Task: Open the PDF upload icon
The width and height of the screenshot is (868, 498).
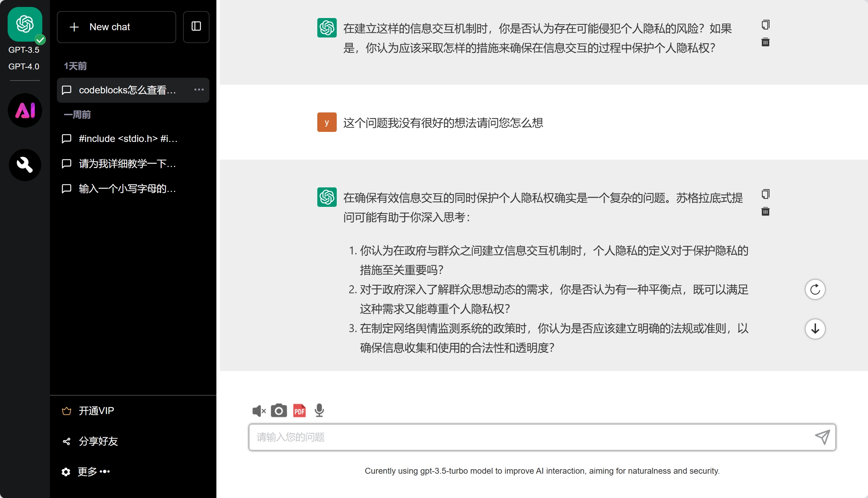Action: pyautogui.click(x=299, y=411)
